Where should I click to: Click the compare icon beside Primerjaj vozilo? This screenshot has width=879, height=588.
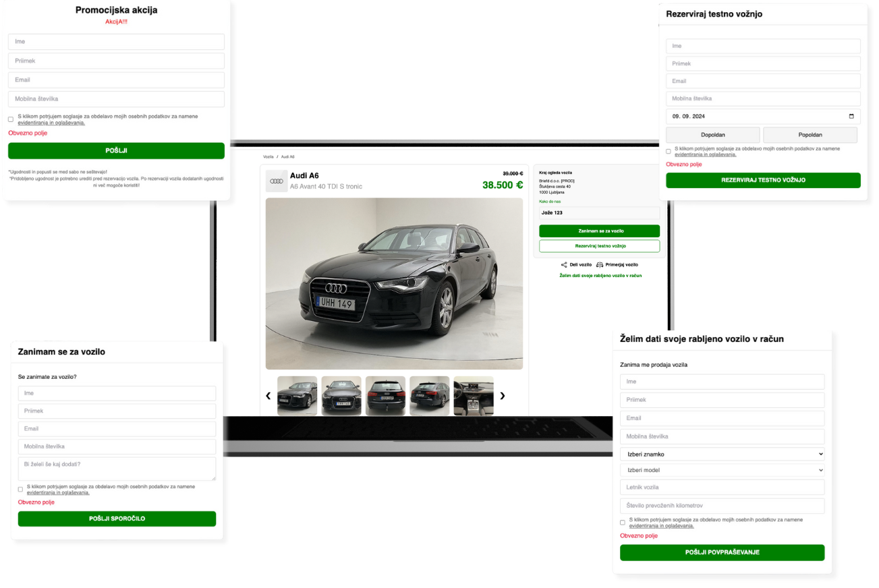[x=600, y=265]
